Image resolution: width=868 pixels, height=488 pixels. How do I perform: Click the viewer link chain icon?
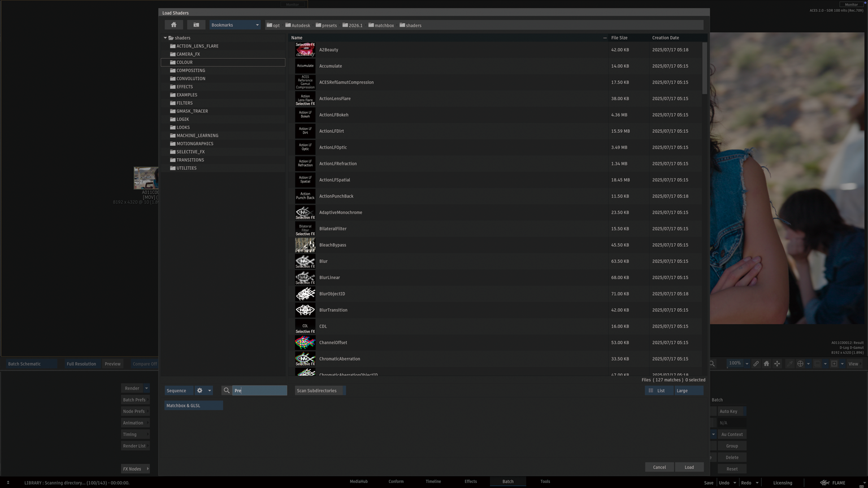(756, 364)
